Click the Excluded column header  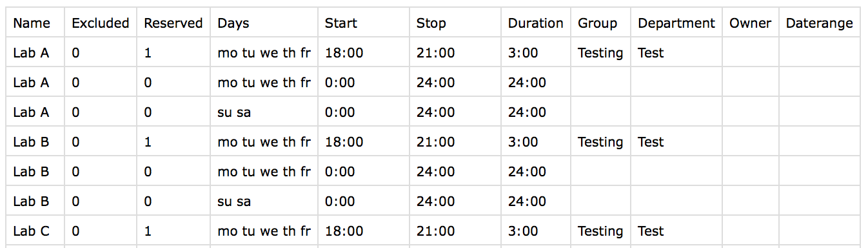(101, 23)
